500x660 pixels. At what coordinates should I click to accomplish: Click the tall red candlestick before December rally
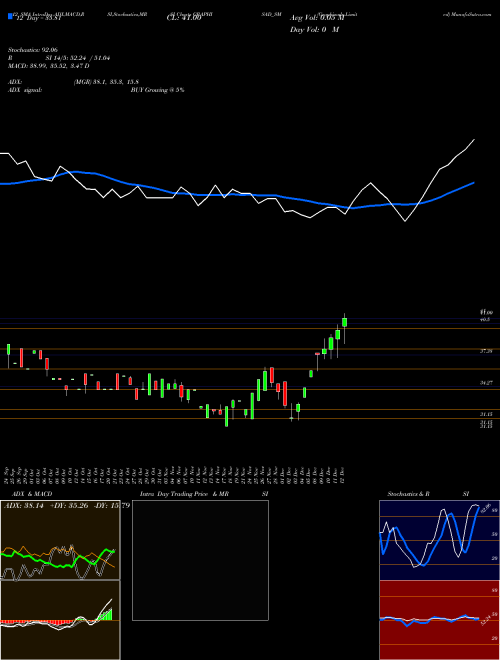pos(285,394)
